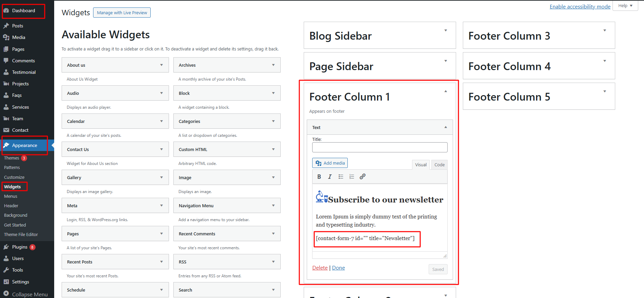
Task: Click the editor resize handle corner
Action: pyautogui.click(x=445, y=256)
